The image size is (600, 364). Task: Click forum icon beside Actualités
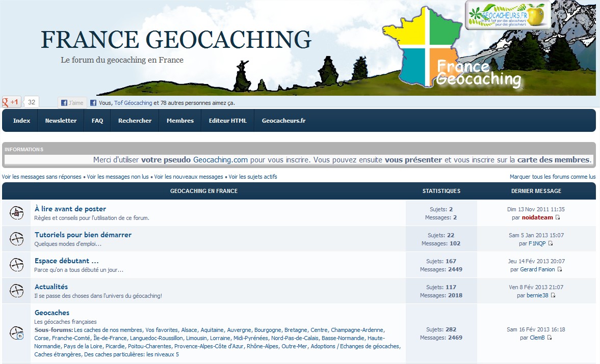[16, 291]
